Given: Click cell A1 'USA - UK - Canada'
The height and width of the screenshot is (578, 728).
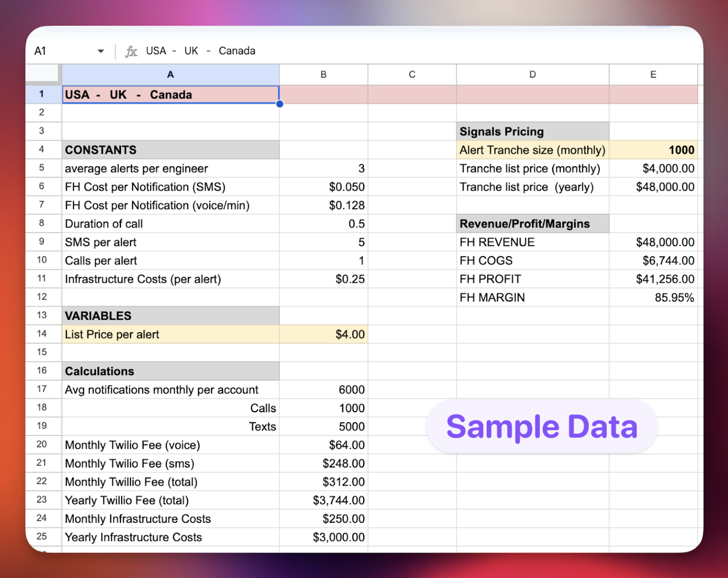Looking at the screenshot, I should click(171, 94).
